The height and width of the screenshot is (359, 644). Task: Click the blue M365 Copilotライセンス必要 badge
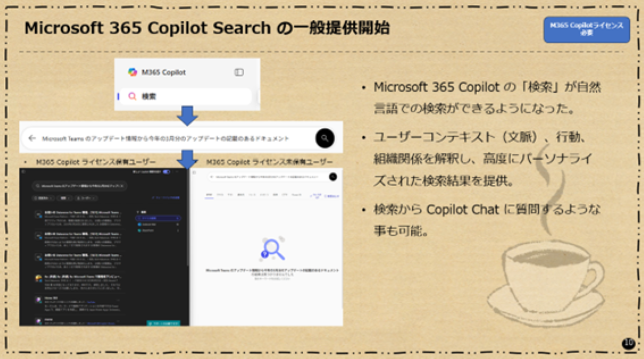587,30
